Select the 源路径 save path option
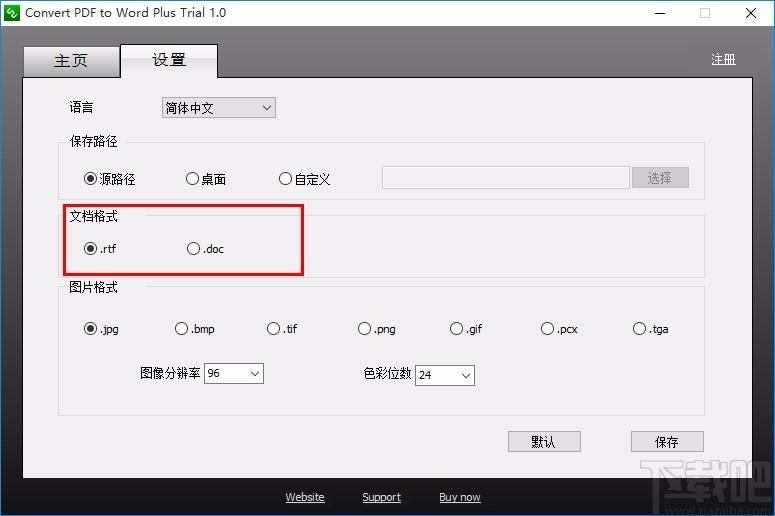The height and width of the screenshot is (516, 775). click(x=110, y=178)
